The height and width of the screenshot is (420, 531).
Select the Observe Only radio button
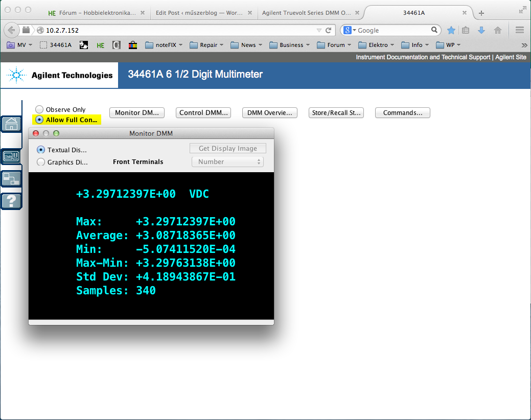tap(39, 109)
